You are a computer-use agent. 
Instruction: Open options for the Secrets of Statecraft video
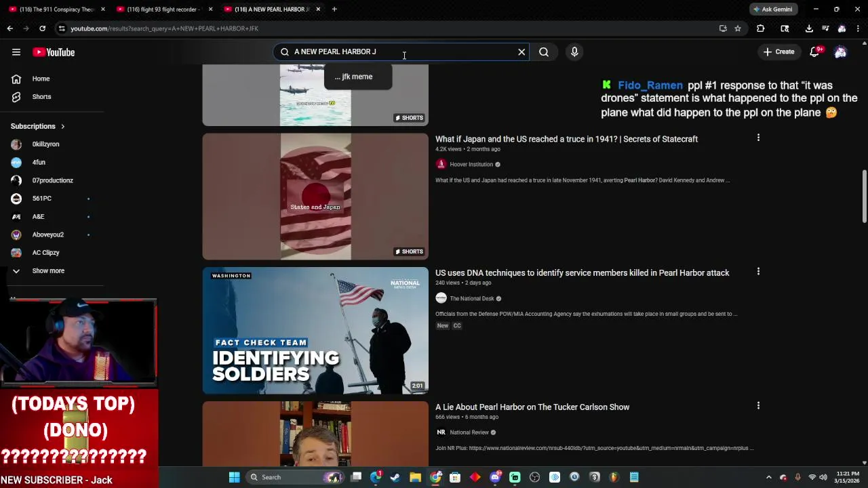[758, 138]
